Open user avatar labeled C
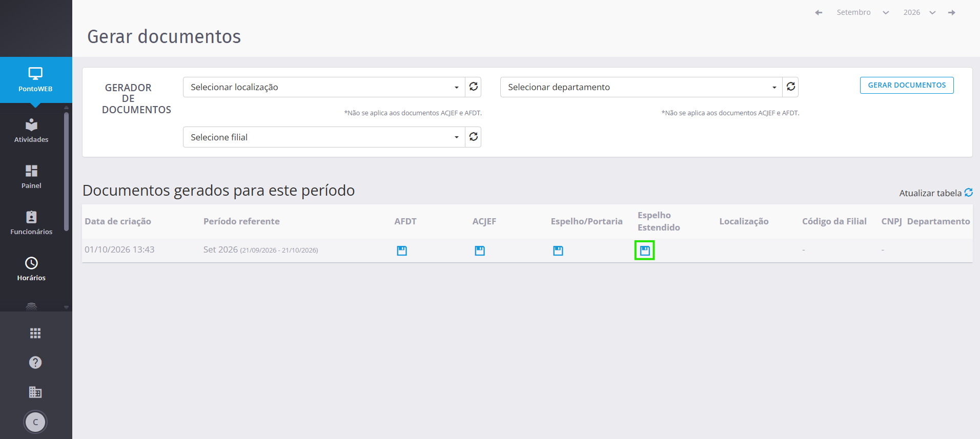This screenshot has width=980, height=439. click(35, 422)
